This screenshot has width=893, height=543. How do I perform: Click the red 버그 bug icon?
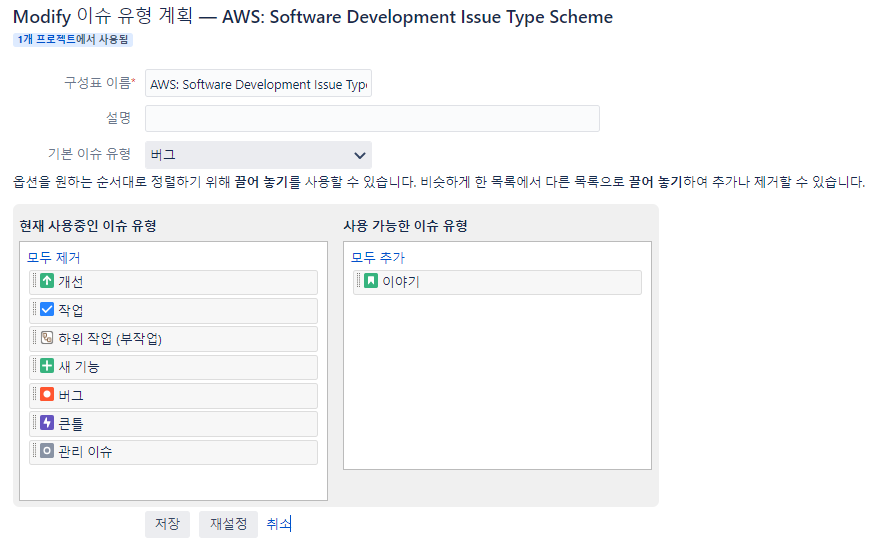tap(47, 394)
